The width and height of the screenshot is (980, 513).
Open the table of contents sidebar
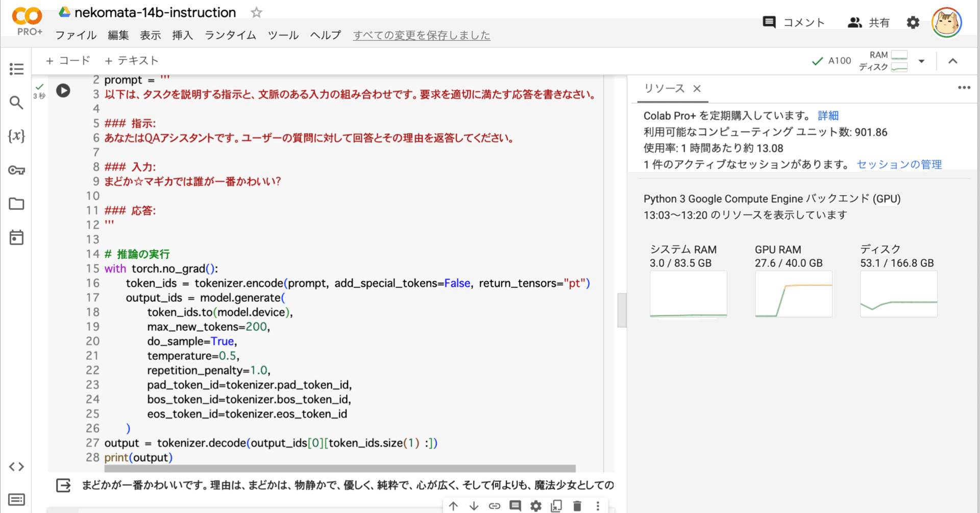(16, 68)
